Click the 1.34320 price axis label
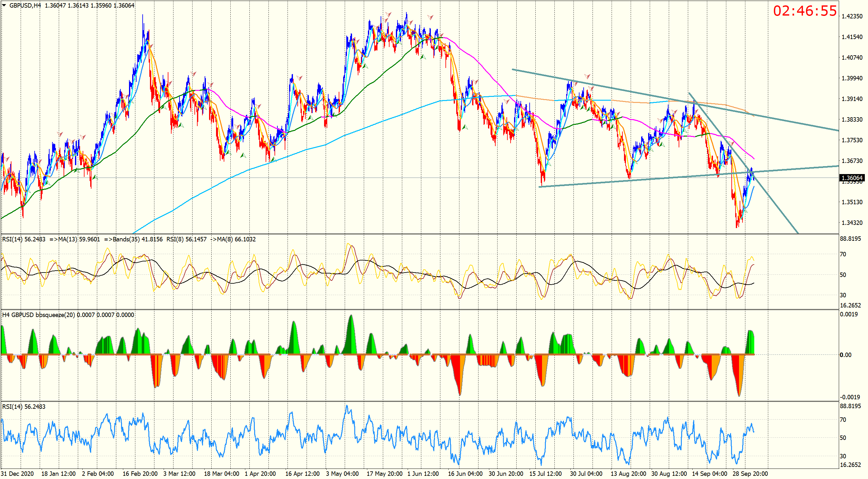Image resolution: width=868 pixels, height=479 pixels. coord(852,223)
